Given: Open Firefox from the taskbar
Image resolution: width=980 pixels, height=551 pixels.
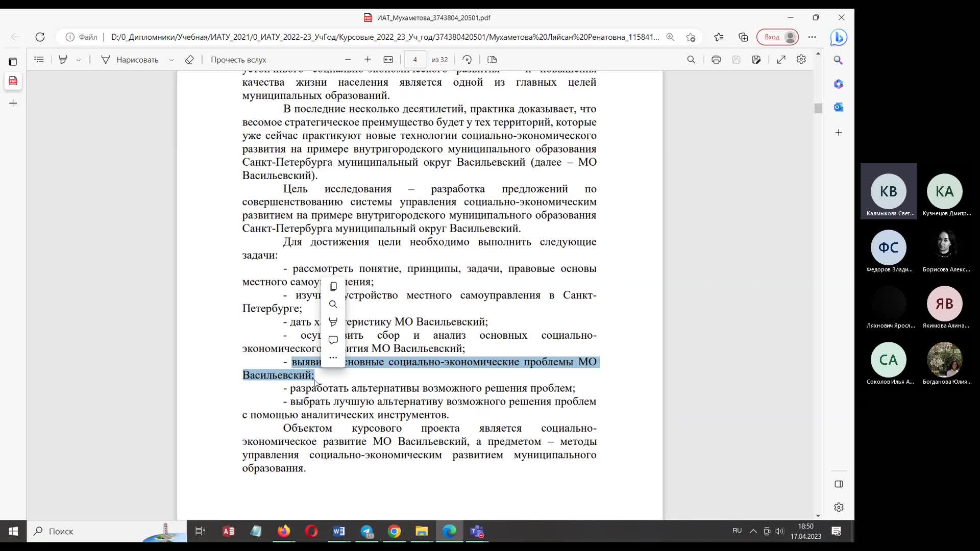Looking at the screenshot, I should [284, 531].
